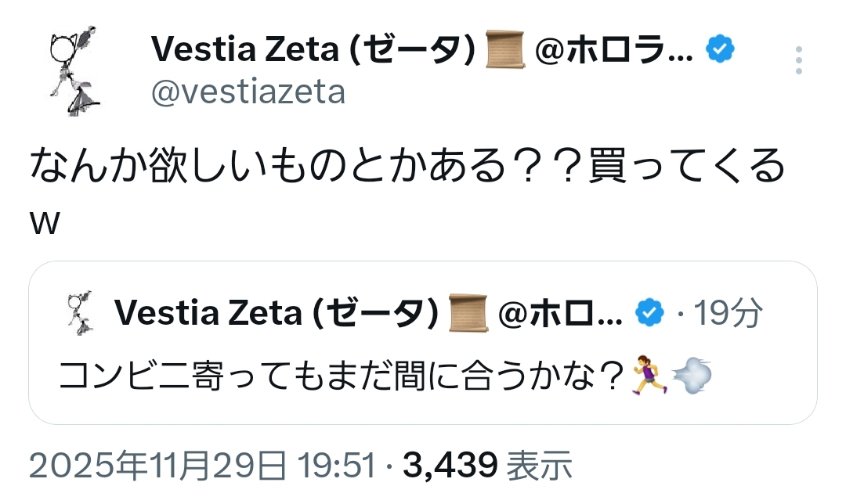Click the 2025年11月29日 19:51 timestamp

pyautogui.click(x=202, y=466)
